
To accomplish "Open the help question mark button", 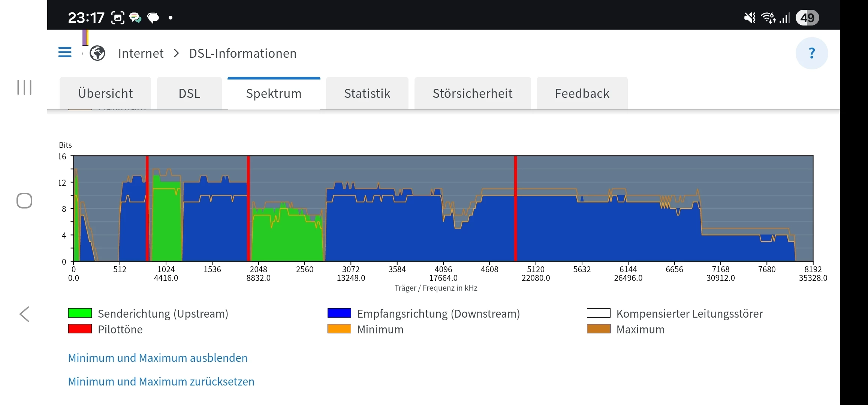I will pyautogui.click(x=811, y=53).
